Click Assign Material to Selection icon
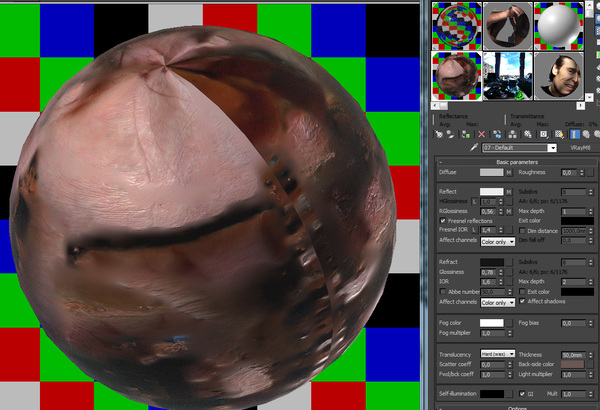Screen dimensions: 600x410 point(465,133)
